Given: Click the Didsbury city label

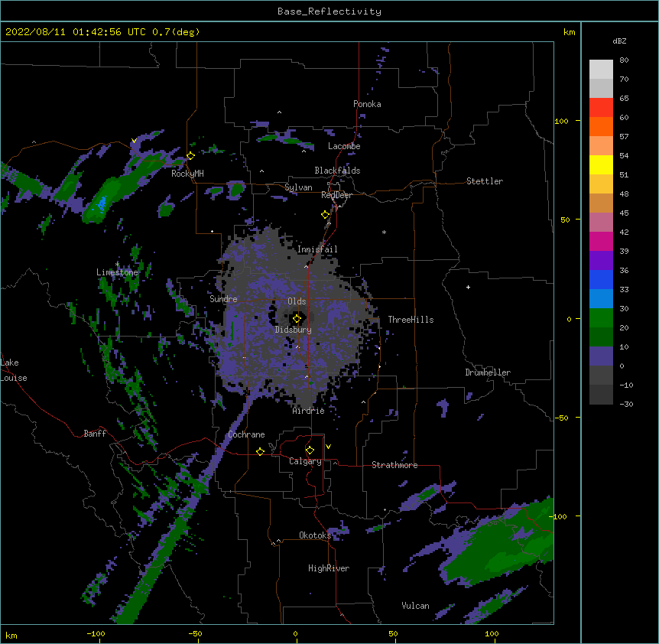Looking at the screenshot, I should (x=293, y=330).
